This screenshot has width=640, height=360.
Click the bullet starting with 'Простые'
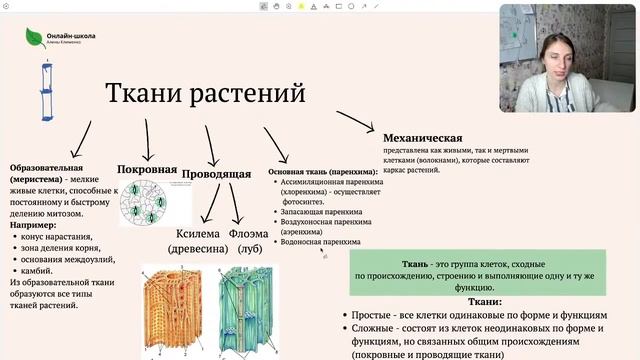click(x=479, y=315)
